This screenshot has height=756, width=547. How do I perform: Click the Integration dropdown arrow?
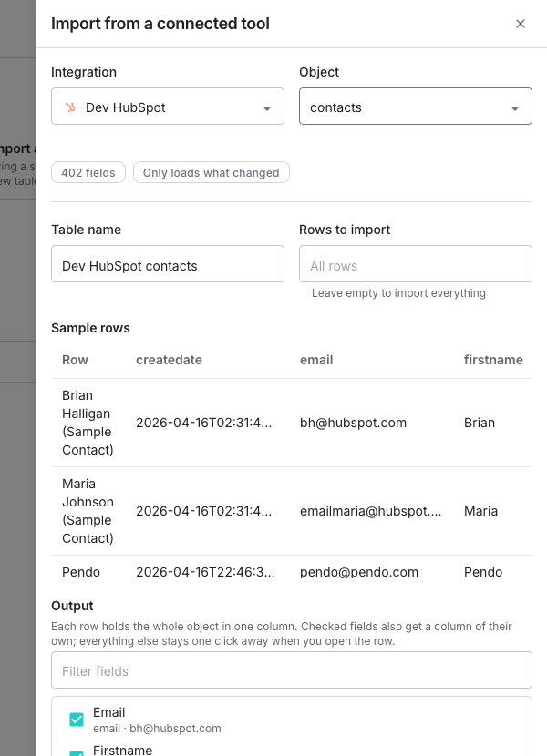[x=267, y=108]
